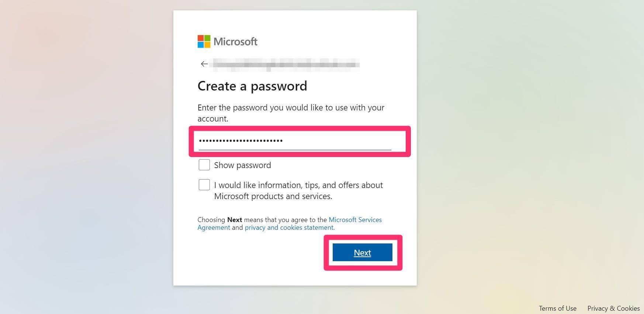
Task: Click the bold "Next" word in agreement sentence
Action: pos(235,220)
